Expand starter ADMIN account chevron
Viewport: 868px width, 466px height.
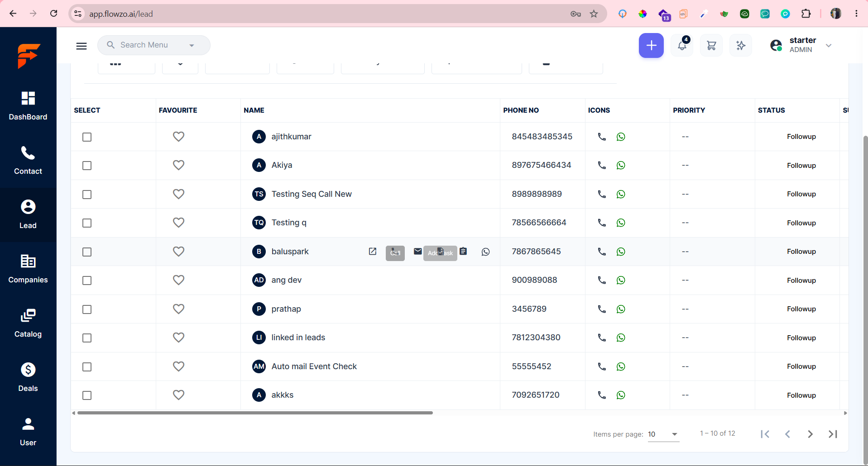click(x=829, y=45)
